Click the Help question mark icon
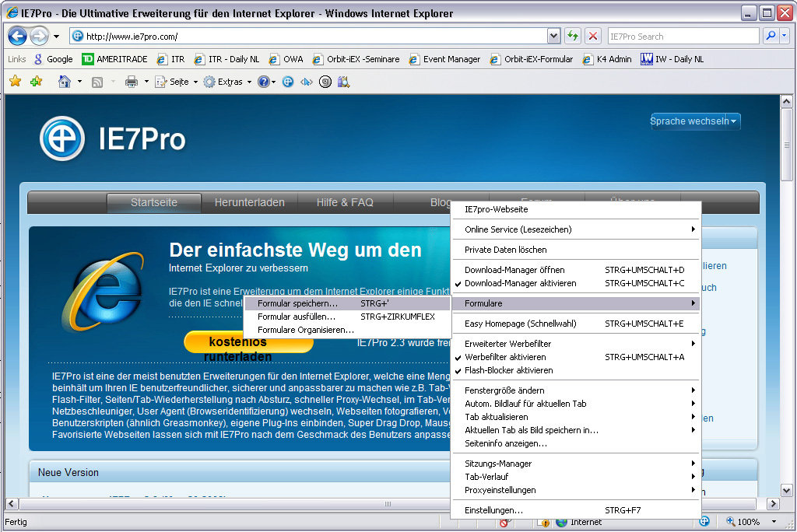The width and height of the screenshot is (797, 532). tap(263, 82)
